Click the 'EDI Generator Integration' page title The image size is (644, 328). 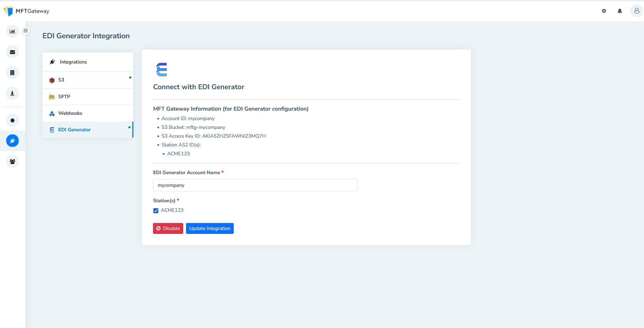pyautogui.click(x=86, y=36)
